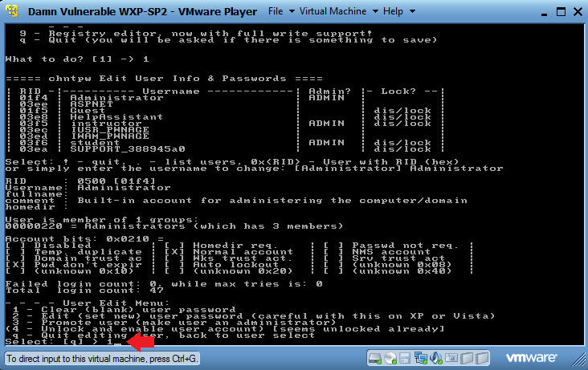Click the HelpAssistant username row
This screenshot has width=588, height=370.
224,117
